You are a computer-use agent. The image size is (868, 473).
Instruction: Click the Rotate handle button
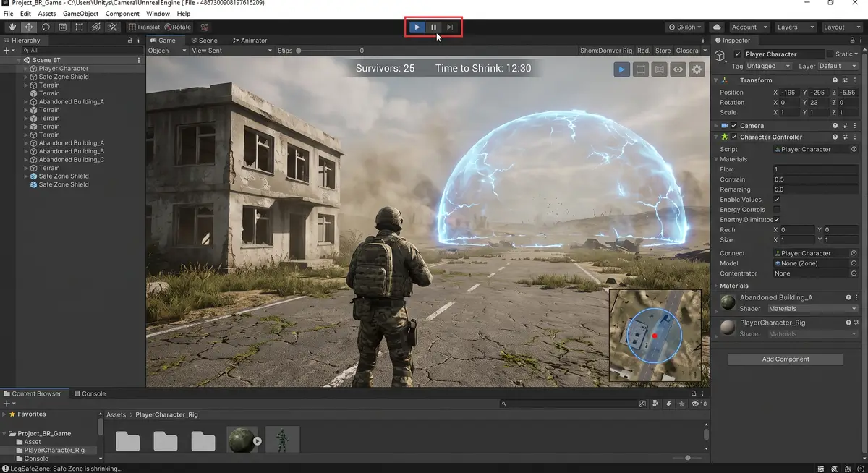pyautogui.click(x=177, y=27)
